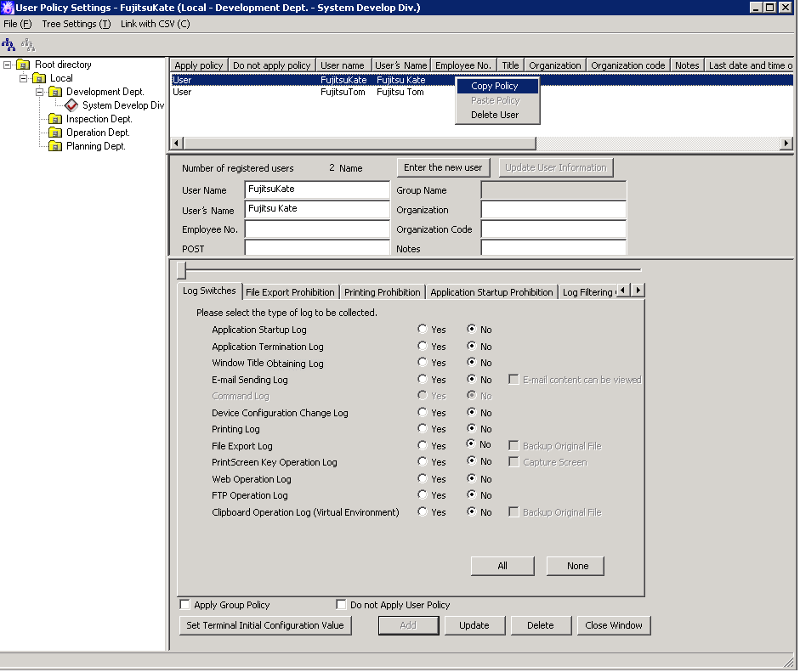The image size is (800, 672).
Task: Click the Enter the new user button
Action: click(443, 167)
